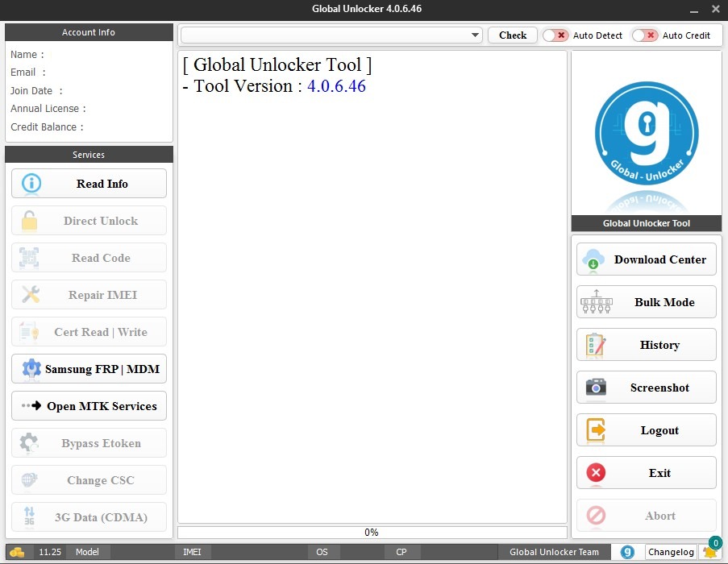This screenshot has width=728, height=564.
Task: Click the 0% progress bar
Action: point(372,533)
